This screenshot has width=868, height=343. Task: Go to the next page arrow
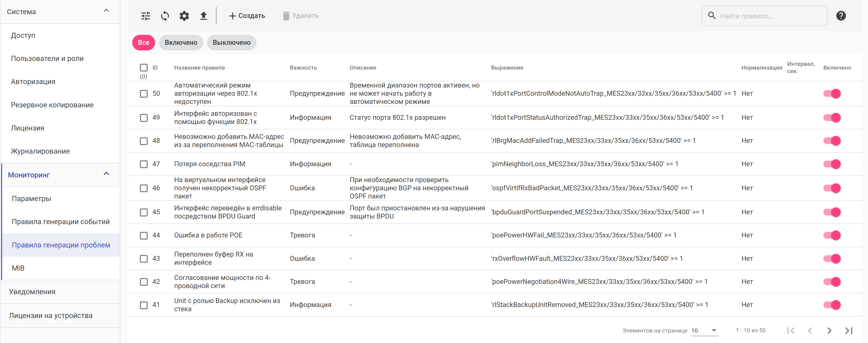[829, 331]
